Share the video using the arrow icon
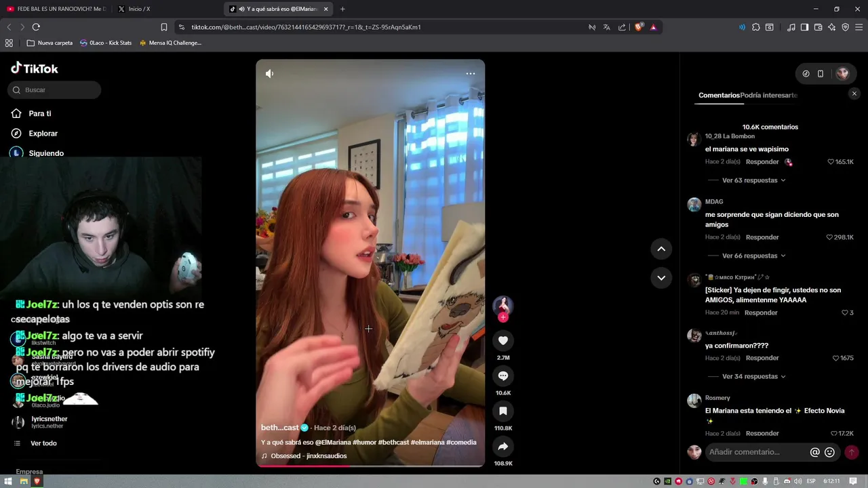 coord(502,446)
